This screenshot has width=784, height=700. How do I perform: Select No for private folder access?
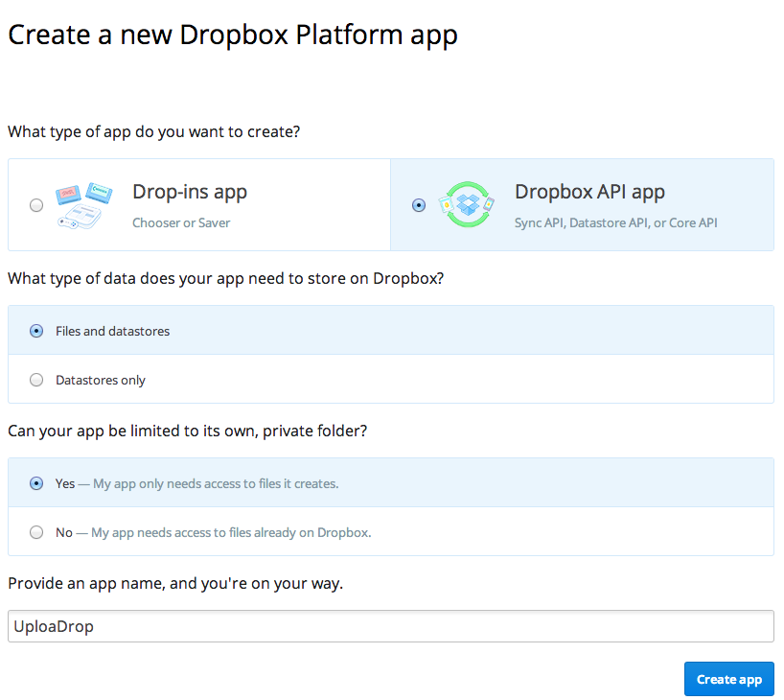point(36,532)
